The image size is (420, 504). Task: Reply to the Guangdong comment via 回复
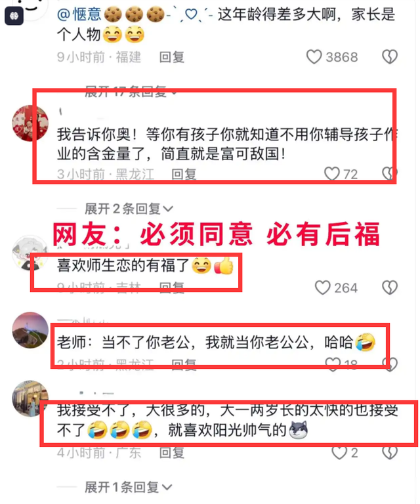172,453
